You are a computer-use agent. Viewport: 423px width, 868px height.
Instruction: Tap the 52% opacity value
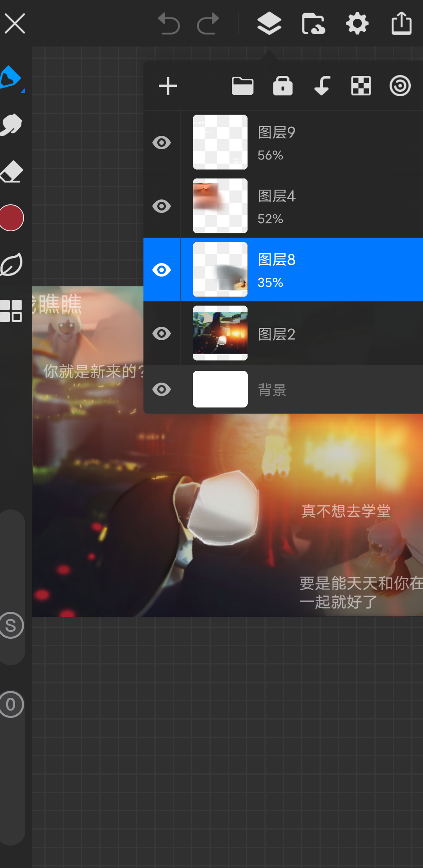click(x=270, y=219)
